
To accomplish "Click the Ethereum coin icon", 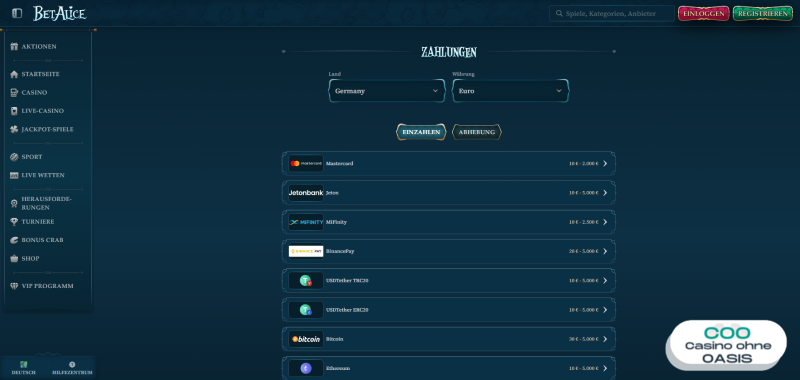I will tap(306, 368).
